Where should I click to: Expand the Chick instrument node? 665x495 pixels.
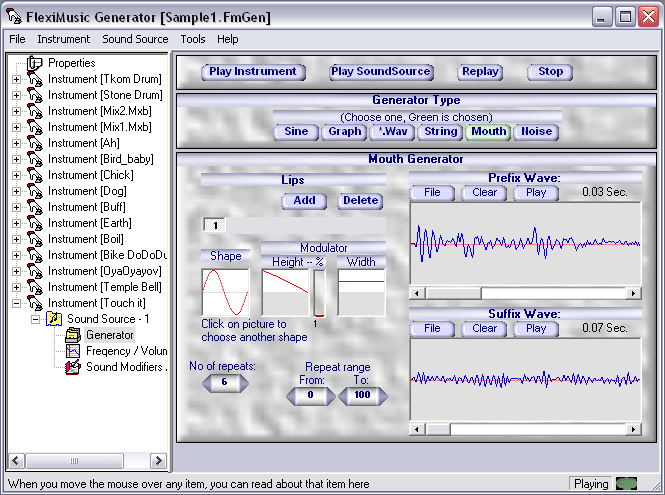pyautogui.click(x=16, y=175)
